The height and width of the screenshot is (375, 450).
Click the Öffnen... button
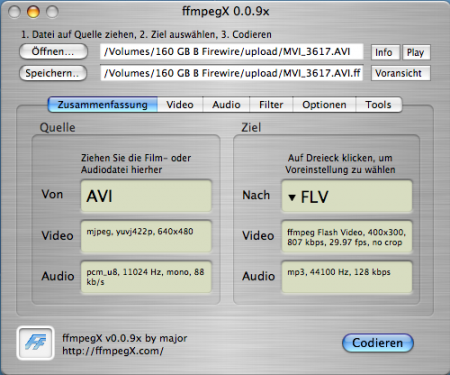[x=53, y=52]
